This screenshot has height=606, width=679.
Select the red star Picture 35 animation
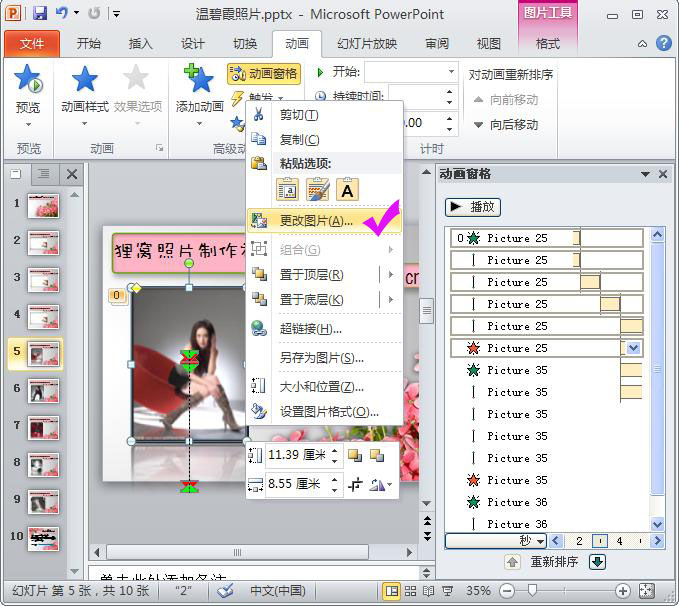(547, 480)
